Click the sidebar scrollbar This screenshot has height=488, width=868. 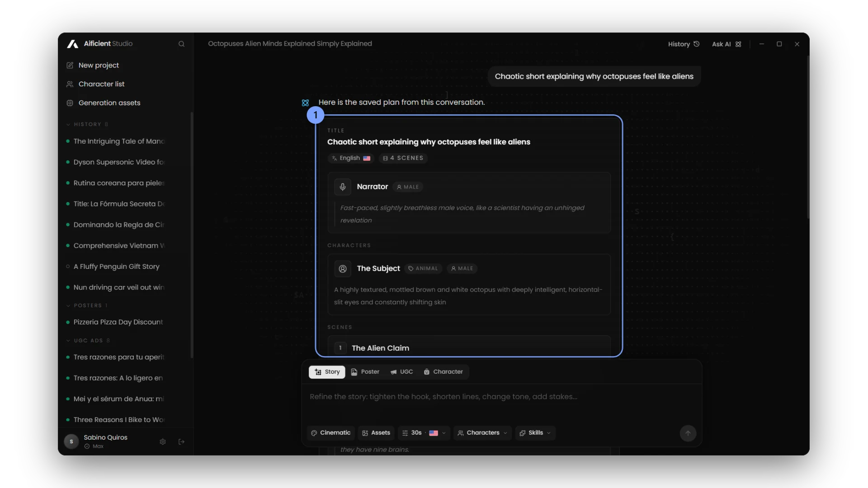(x=192, y=235)
